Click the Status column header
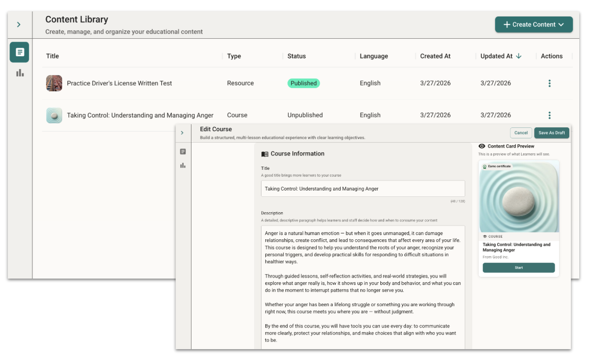The width and height of the screenshot is (591, 364). coord(297,56)
